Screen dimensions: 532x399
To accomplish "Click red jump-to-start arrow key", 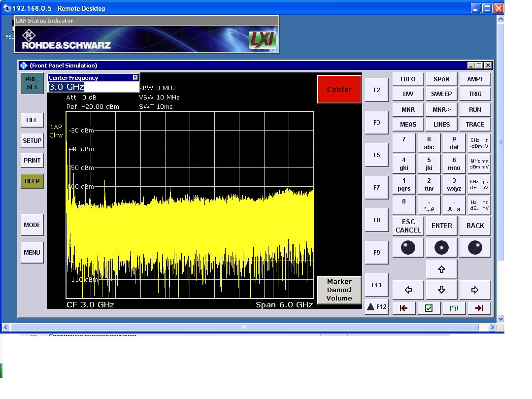I will coord(404,308).
